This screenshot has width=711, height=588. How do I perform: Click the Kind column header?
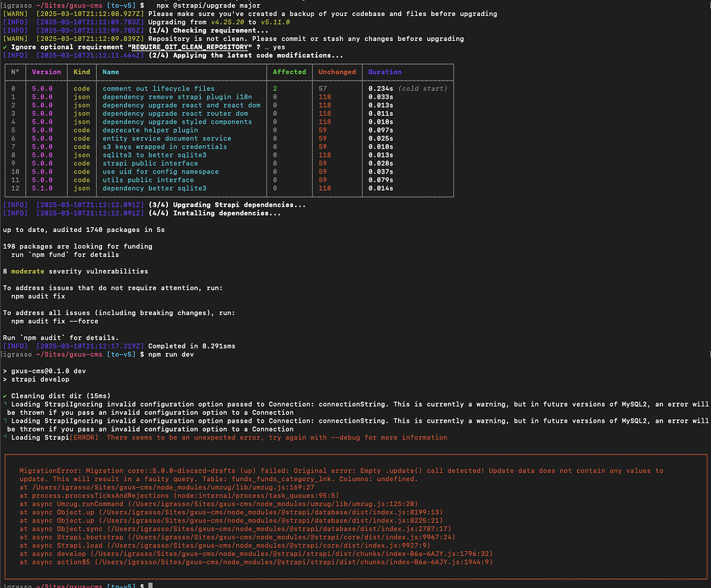click(81, 72)
